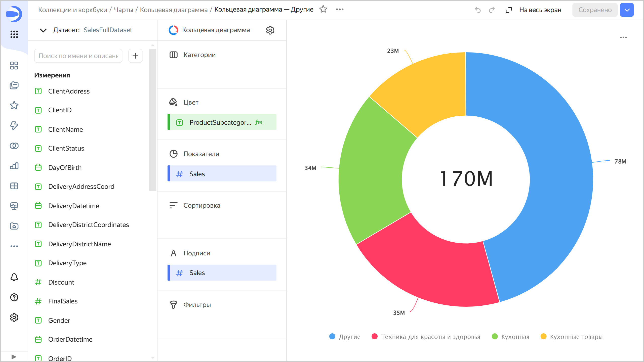Select the Collections and workbooks sidebar icon
The width and height of the screenshot is (644, 362).
14,85
